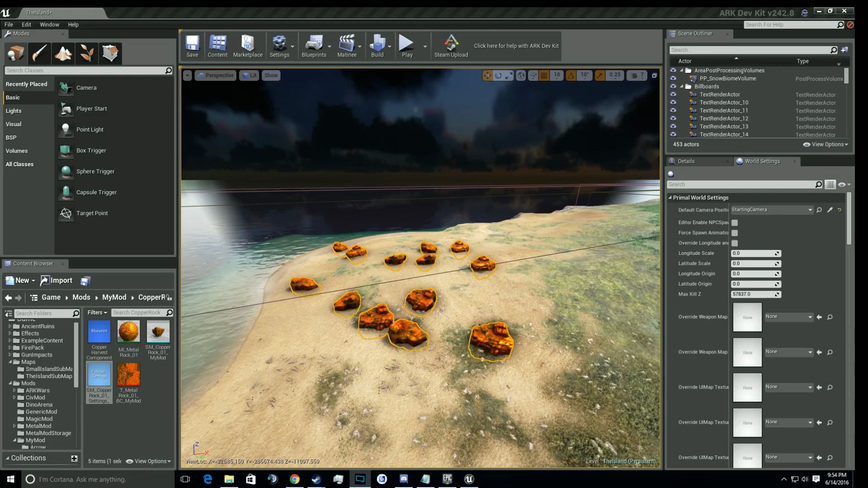
Task: Open the Blueprints toolbar button
Action: pos(314,46)
